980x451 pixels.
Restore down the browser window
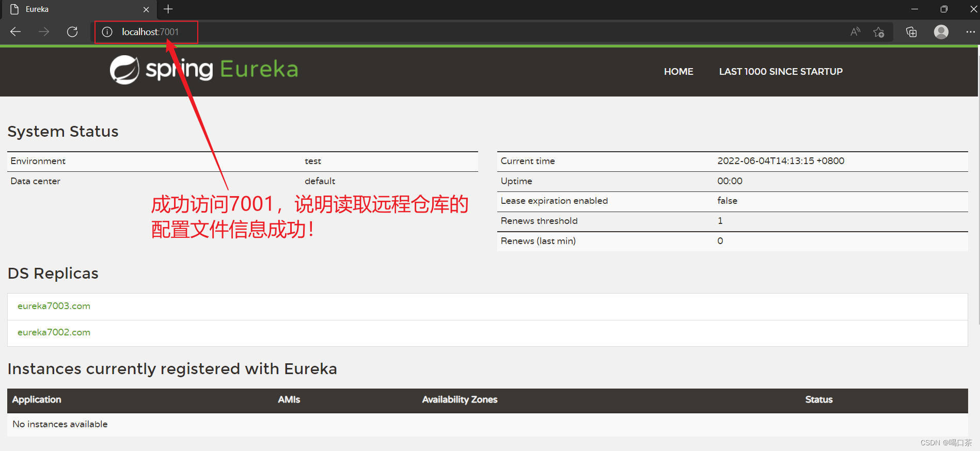(x=944, y=9)
